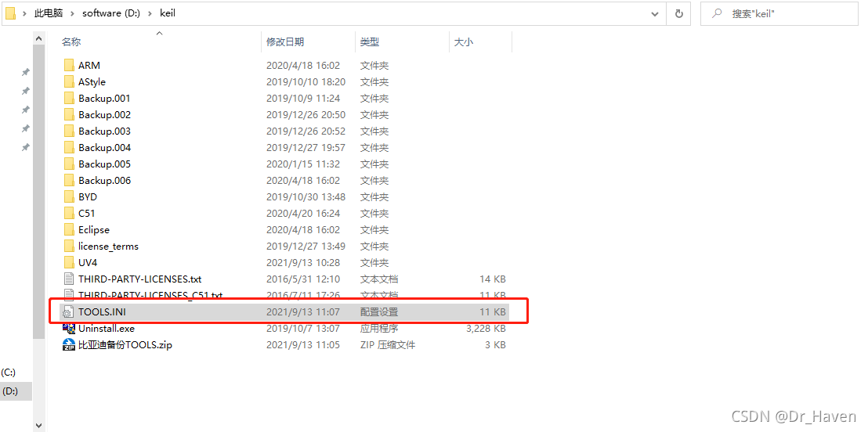
Task: Click the Eclipse folder name
Action: click(x=93, y=230)
